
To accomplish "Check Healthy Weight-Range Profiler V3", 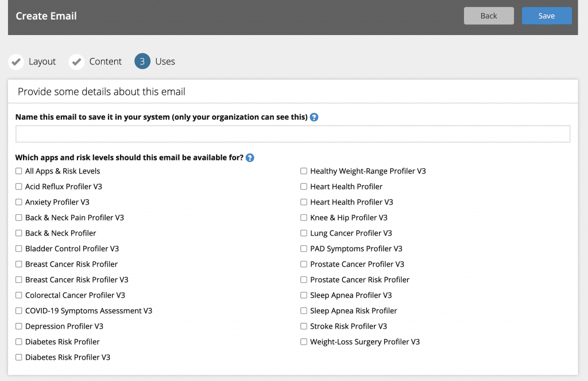I will (x=304, y=171).
